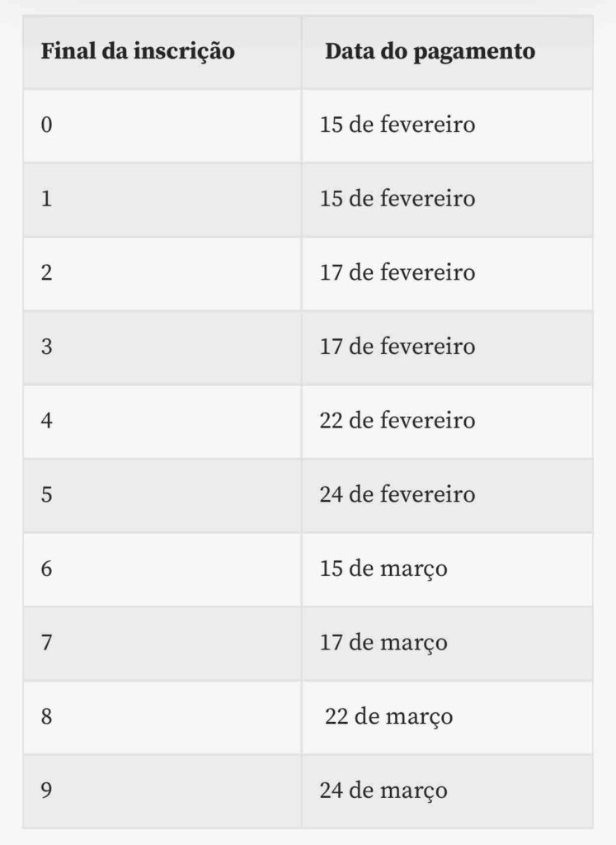Screen dimensions: 616x845
Task: Click '15 de fevereiro' in row 0
Action: tap(397, 125)
